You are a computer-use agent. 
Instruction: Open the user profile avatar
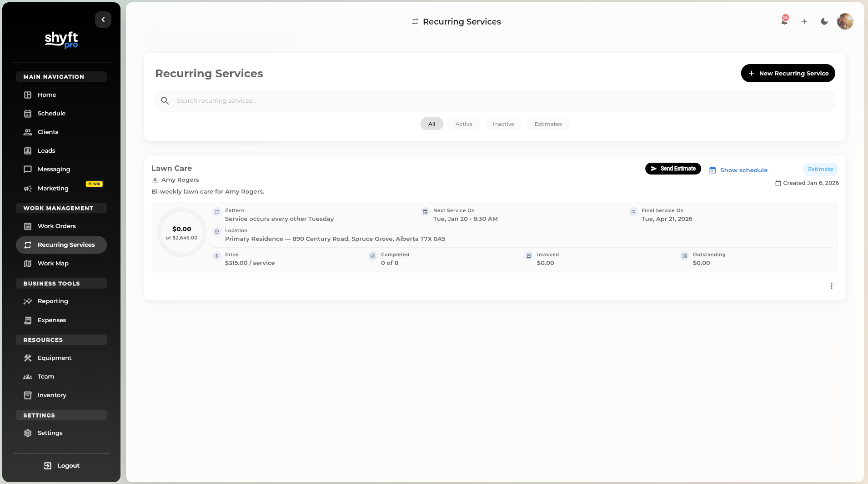pos(845,21)
